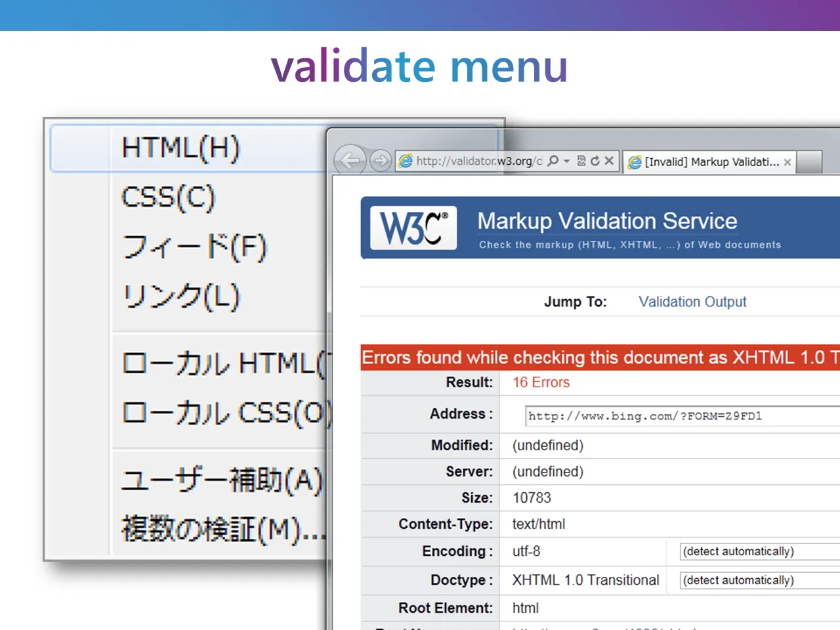Image resolution: width=840 pixels, height=630 pixels.
Task: Open the Doctype detect automatically dropdown
Action: pyautogui.click(x=760, y=580)
